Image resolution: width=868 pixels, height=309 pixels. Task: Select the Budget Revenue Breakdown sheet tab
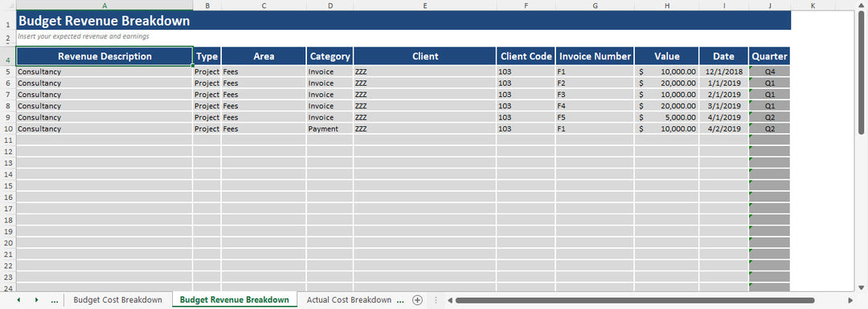click(234, 299)
